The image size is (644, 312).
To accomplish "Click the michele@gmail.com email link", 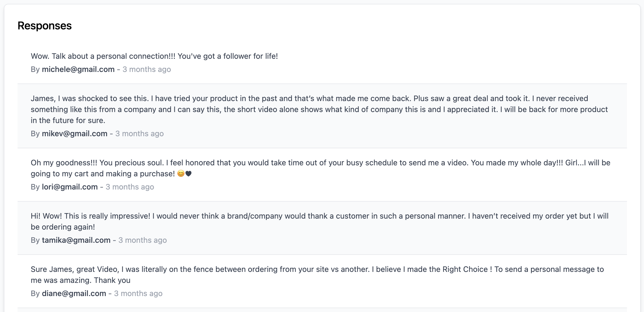I will click(x=78, y=69).
